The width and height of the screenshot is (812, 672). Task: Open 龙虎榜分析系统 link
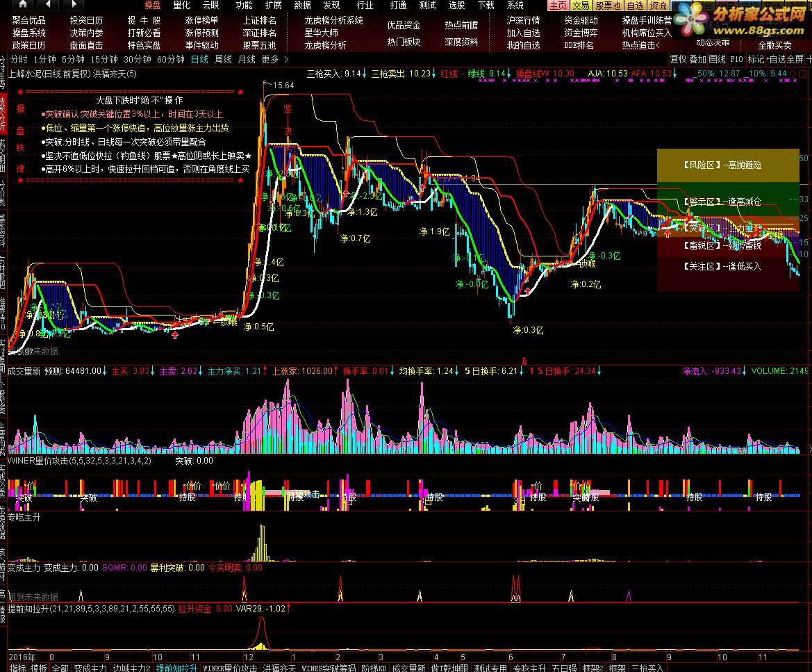pyautogui.click(x=333, y=20)
